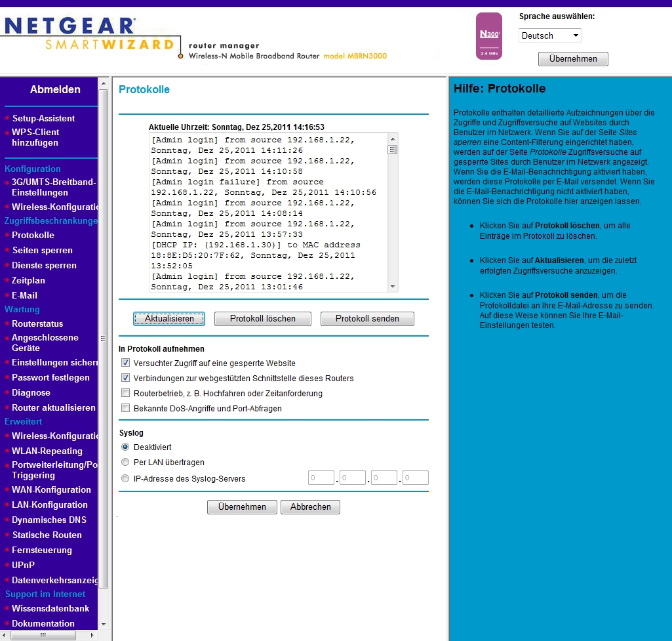Click first octet field of Syslog IP

click(321, 478)
